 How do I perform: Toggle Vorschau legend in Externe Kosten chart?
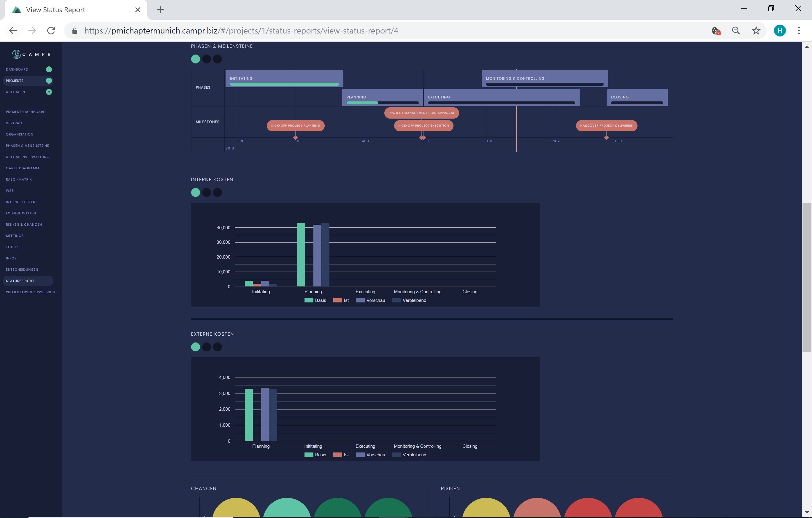pos(370,455)
